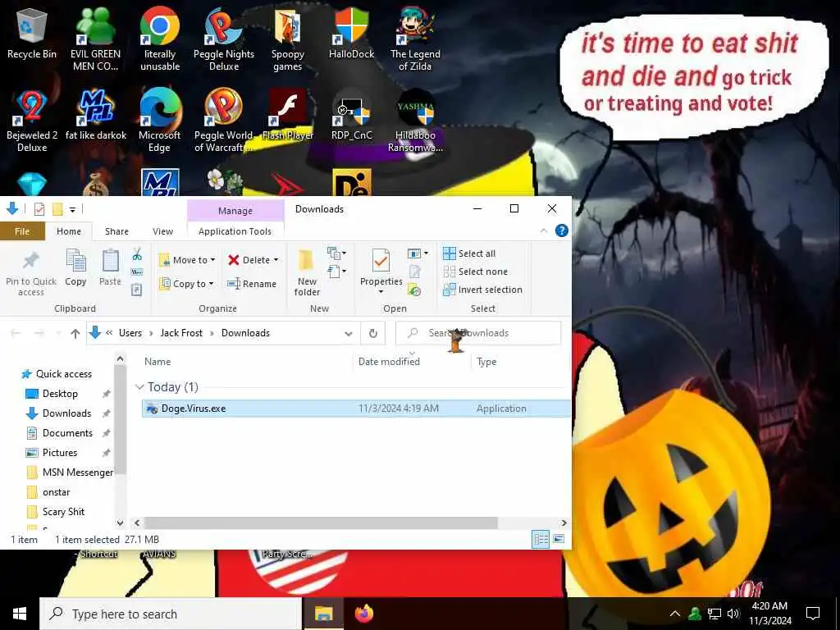This screenshot has height=630, width=840.
Task: Click the Manage contextual tab header
Action: 235,211
